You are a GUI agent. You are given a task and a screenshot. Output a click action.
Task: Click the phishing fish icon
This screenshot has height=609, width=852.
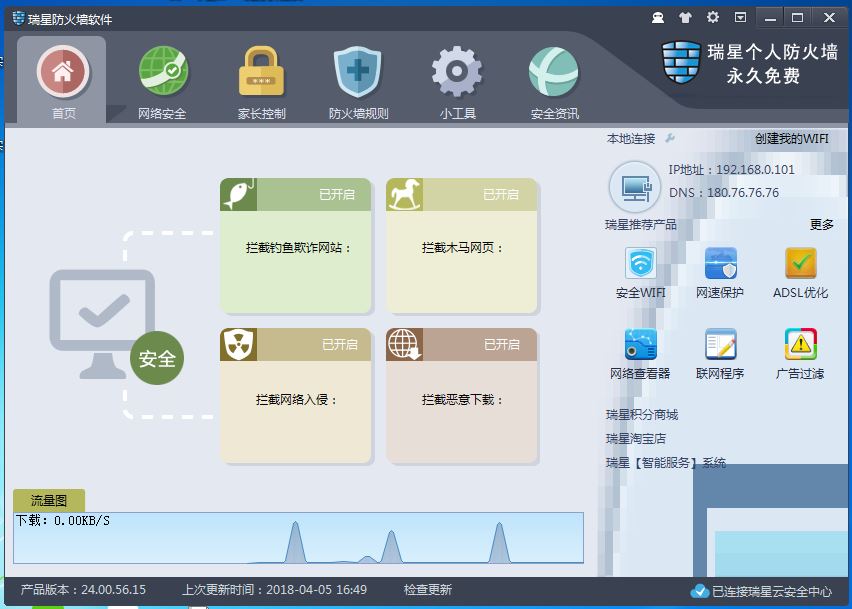239,194
